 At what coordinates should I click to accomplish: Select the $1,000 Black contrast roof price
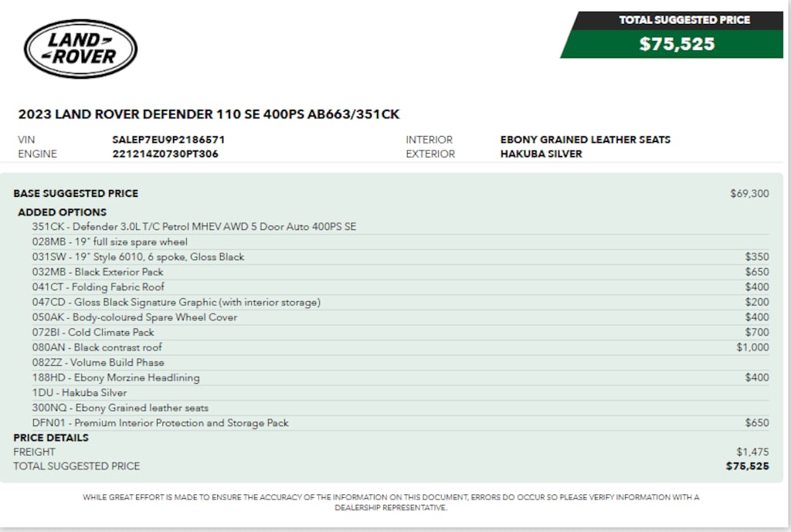[752, 348]
